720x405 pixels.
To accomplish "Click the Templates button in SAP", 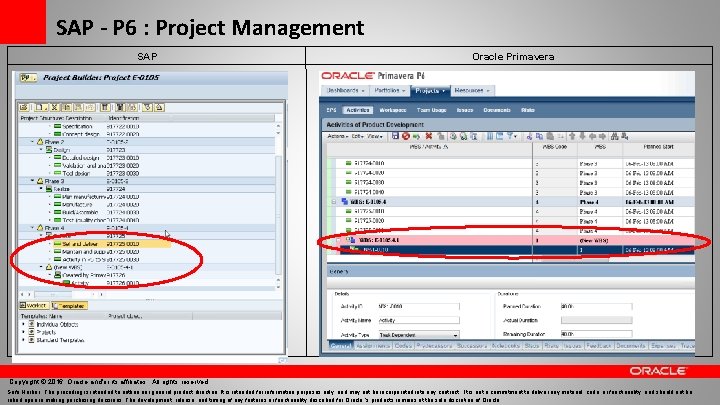I will click(69, 305).
